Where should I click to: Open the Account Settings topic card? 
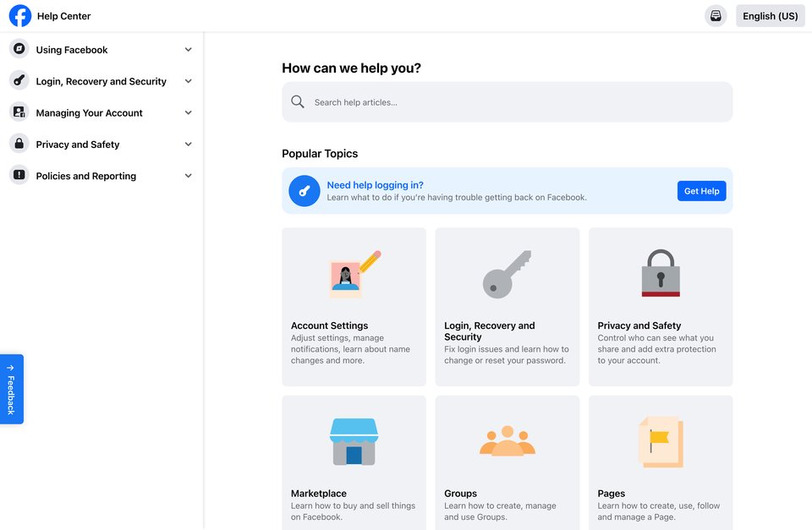tap(354, 307)
